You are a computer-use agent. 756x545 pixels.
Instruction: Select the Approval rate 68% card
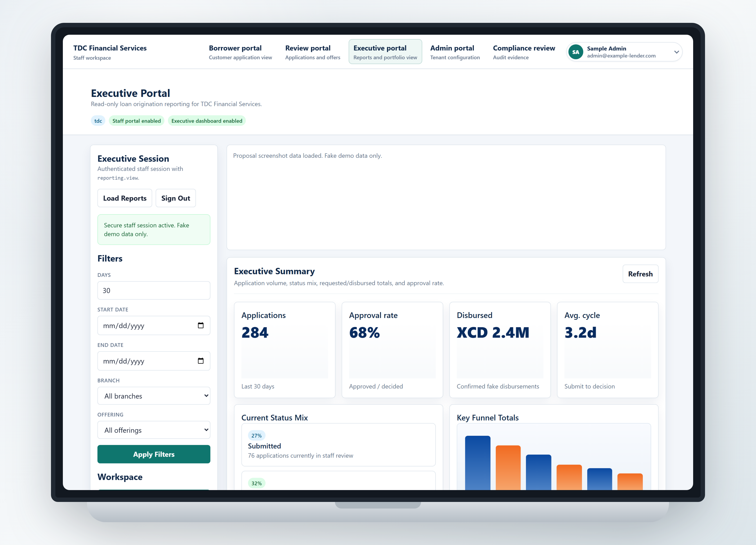click(x=392, y=350)
